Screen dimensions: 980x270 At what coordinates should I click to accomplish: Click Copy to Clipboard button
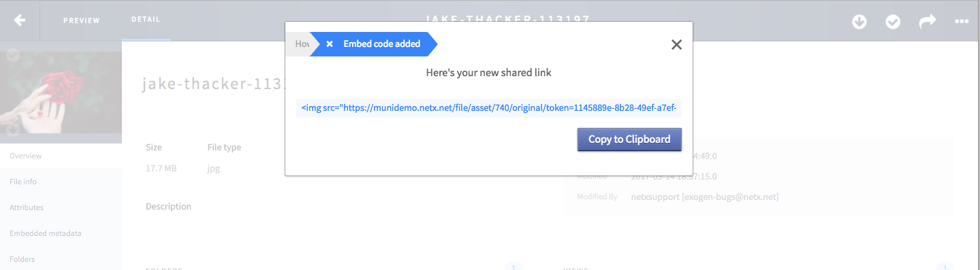pos(629,139)
